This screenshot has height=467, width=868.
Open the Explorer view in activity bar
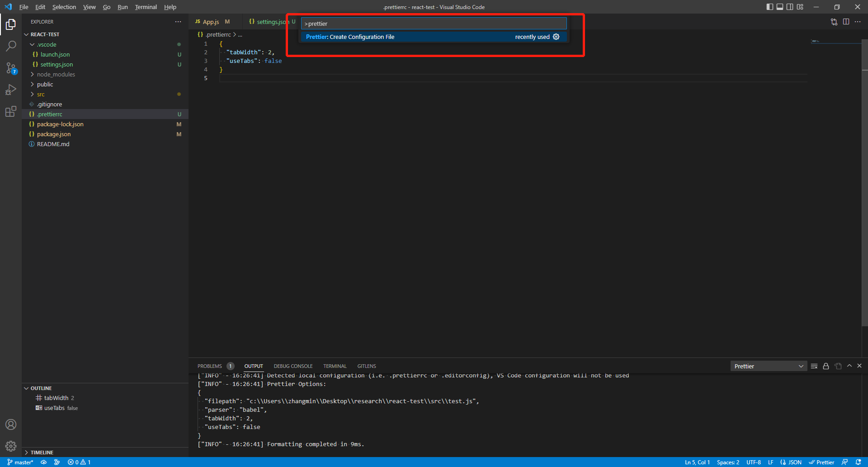click(11, 24)
